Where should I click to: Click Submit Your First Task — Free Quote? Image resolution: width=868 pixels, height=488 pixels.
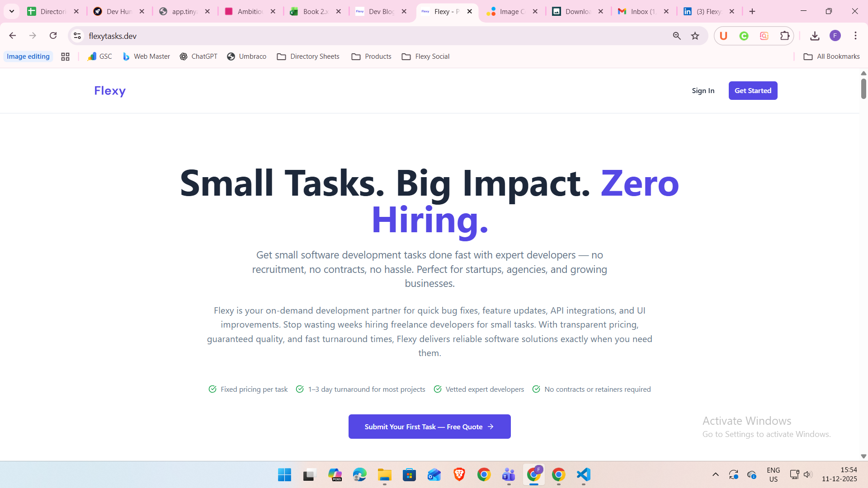point(429,427)
